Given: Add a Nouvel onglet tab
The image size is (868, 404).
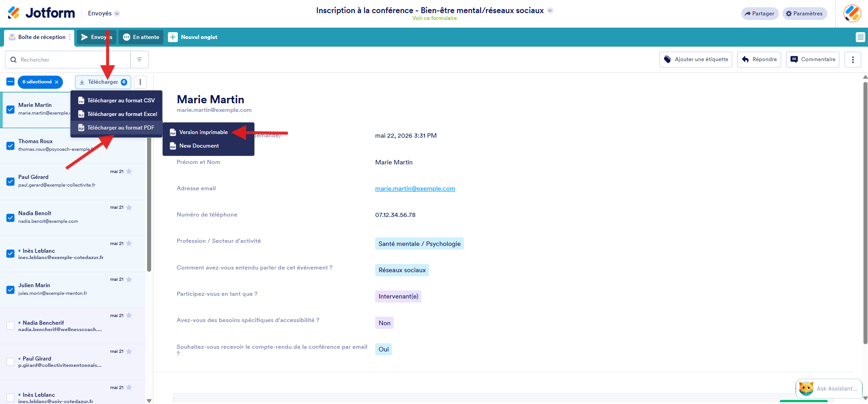Looking at the screenshot, I should pyautogui.click(x=193, y=37).
